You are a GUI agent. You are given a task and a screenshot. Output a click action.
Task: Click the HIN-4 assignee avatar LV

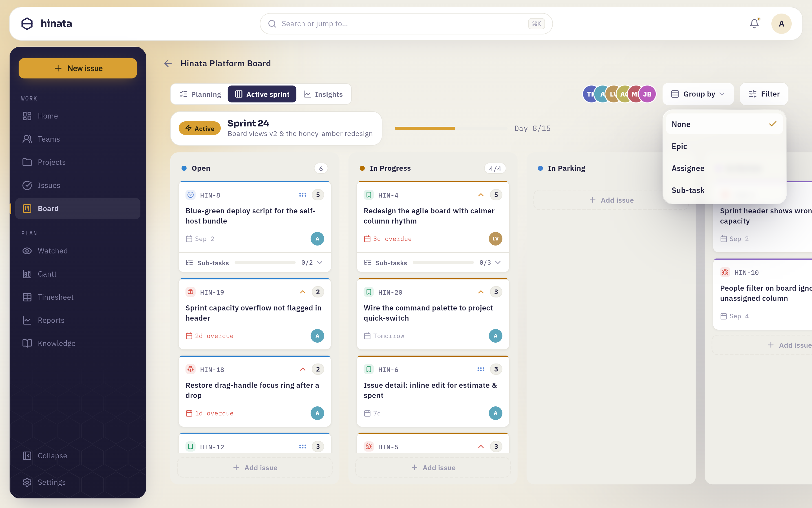pos(495,239)
